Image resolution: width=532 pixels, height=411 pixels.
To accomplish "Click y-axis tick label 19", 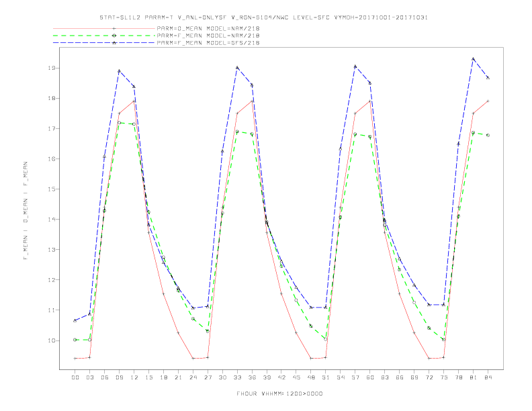I will click(52, 68).
